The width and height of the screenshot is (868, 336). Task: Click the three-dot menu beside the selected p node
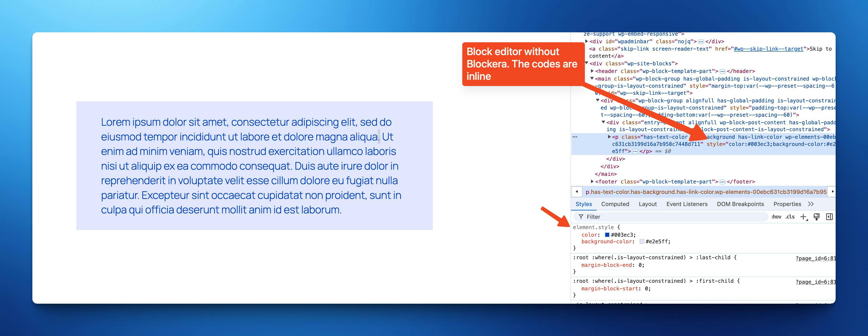pos(575,137)
